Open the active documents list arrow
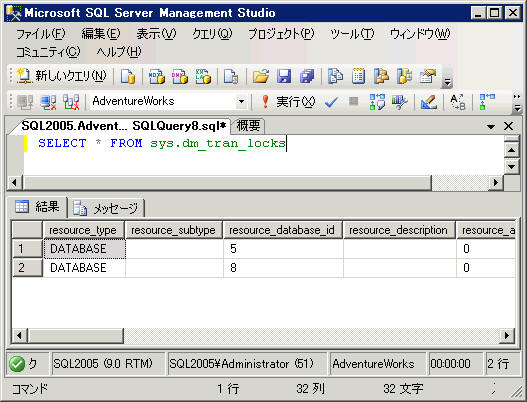 (x=491, y=127)
